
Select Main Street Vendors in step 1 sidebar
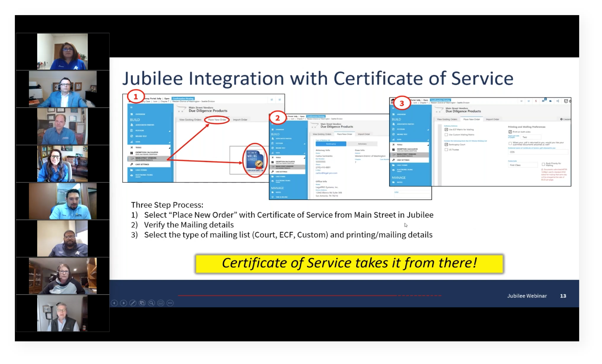coord(149,159)
